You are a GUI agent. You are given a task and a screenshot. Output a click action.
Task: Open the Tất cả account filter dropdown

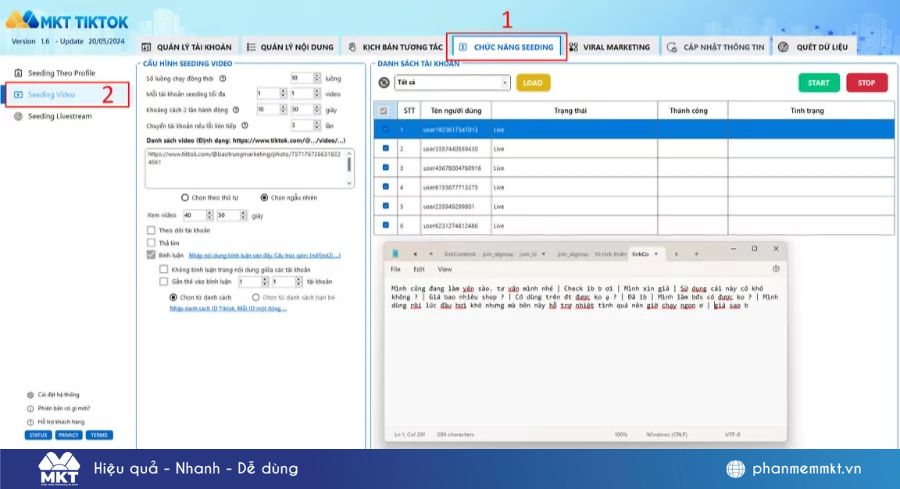pyautogui.click(x=452, y=83)
